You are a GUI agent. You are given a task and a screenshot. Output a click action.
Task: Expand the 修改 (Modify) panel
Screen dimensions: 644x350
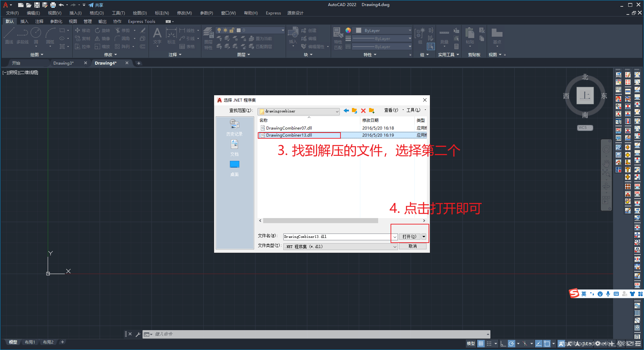pos(110,55)
